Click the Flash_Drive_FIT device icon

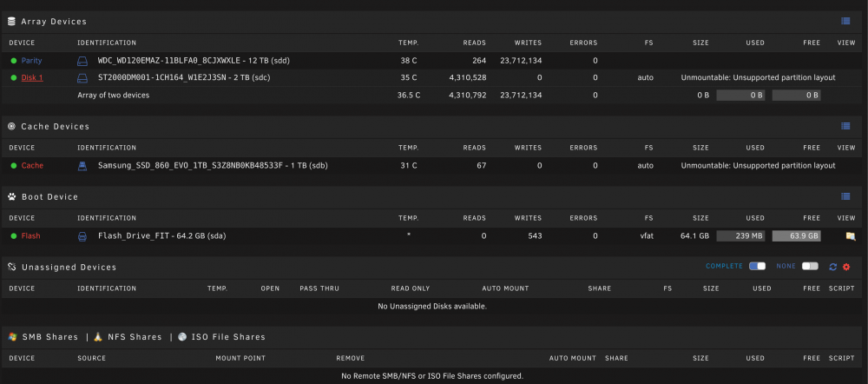pos(82,236)
